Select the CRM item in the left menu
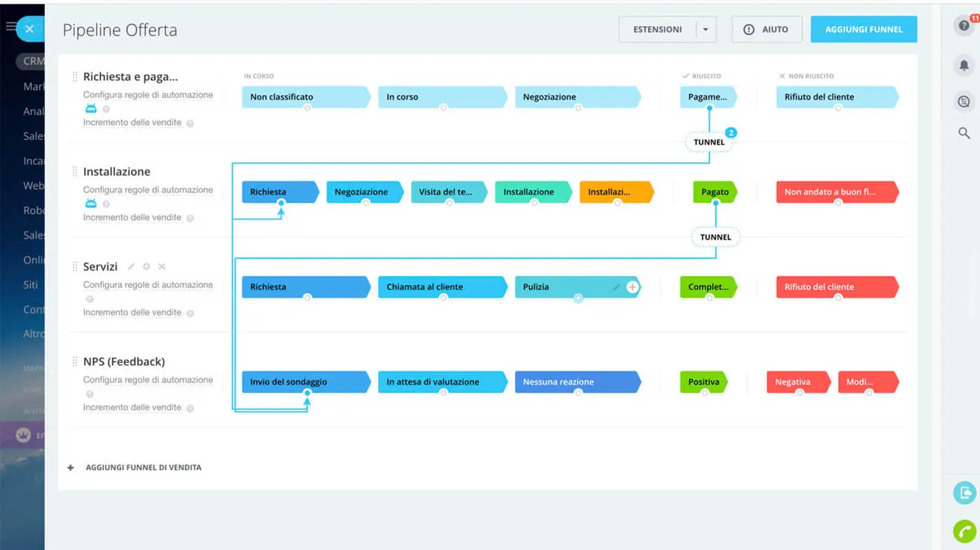Screen dimensions: 980x550 [33, 61]
